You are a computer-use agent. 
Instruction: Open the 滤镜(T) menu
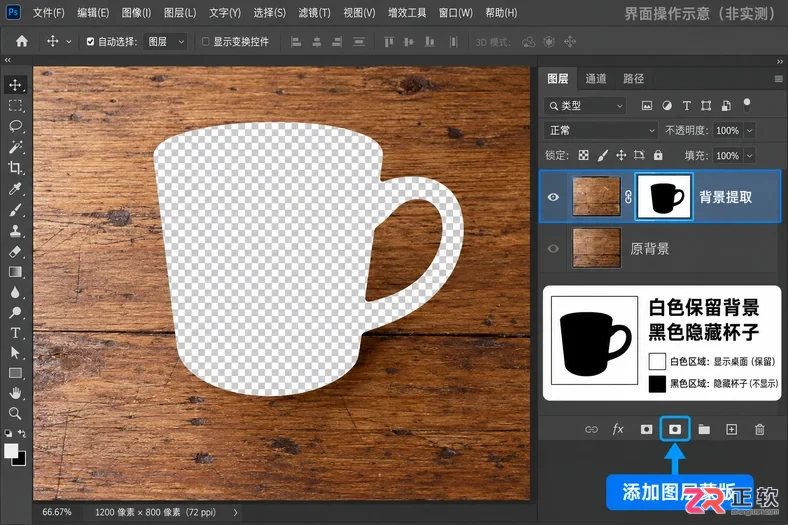314,13
